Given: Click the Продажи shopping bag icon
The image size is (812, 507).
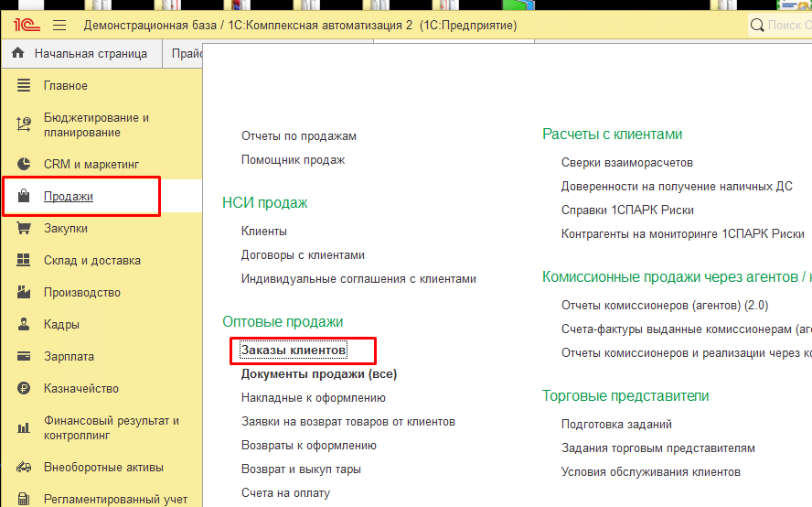Looking at the screenshot, I should point(24,196).
